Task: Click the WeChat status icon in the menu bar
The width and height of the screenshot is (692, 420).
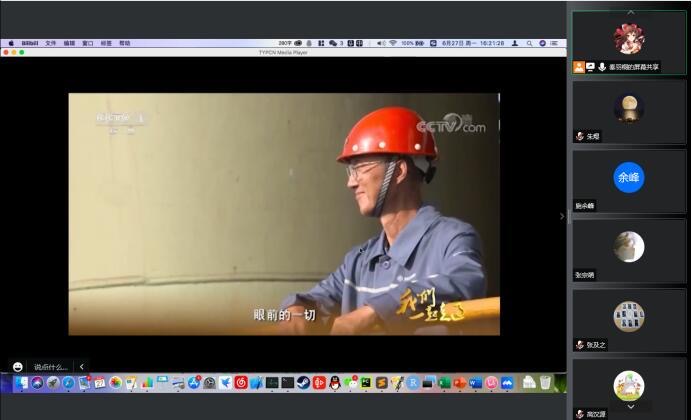Action: tap(333, 43)
